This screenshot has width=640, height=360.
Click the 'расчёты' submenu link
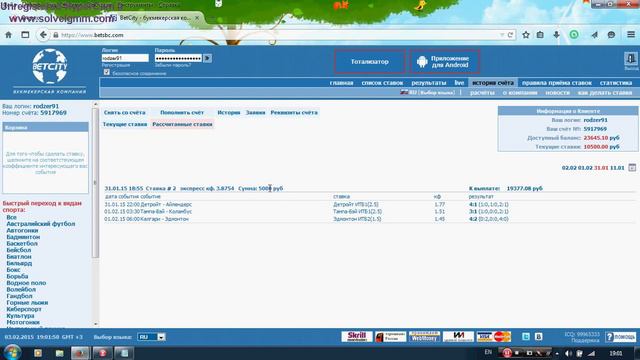[x=482, y=93]
